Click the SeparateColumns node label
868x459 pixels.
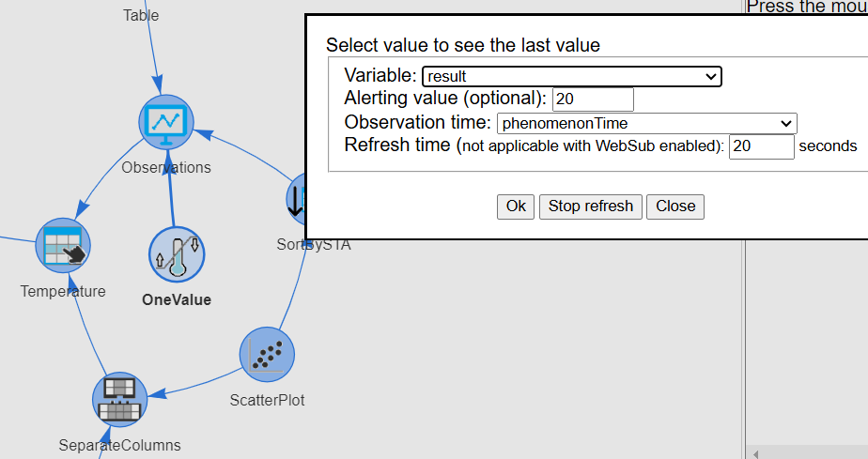[x=119, y=445]
